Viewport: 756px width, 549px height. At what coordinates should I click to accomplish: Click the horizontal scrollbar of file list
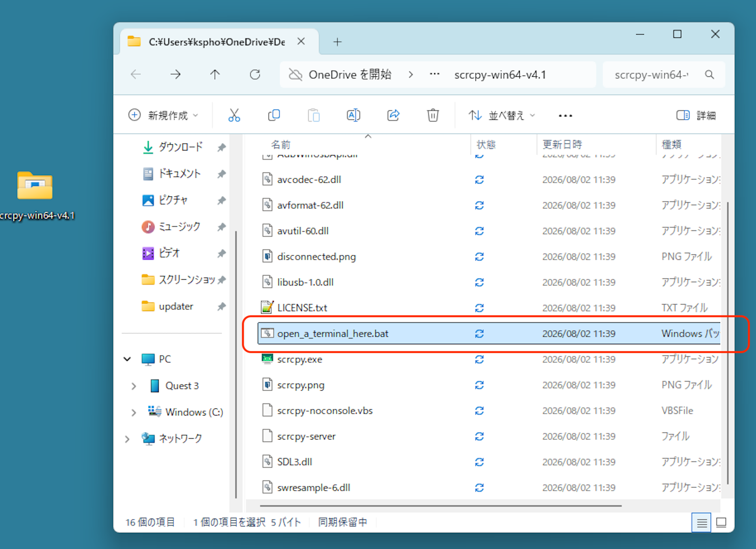(441, 506)
